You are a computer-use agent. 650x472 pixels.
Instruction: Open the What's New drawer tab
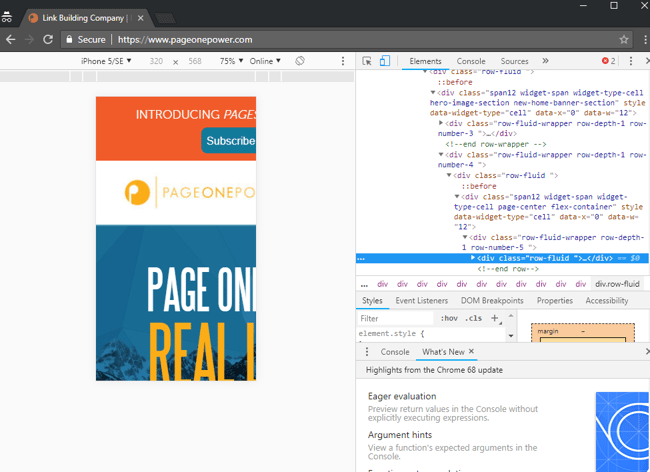tap(443, 352)
